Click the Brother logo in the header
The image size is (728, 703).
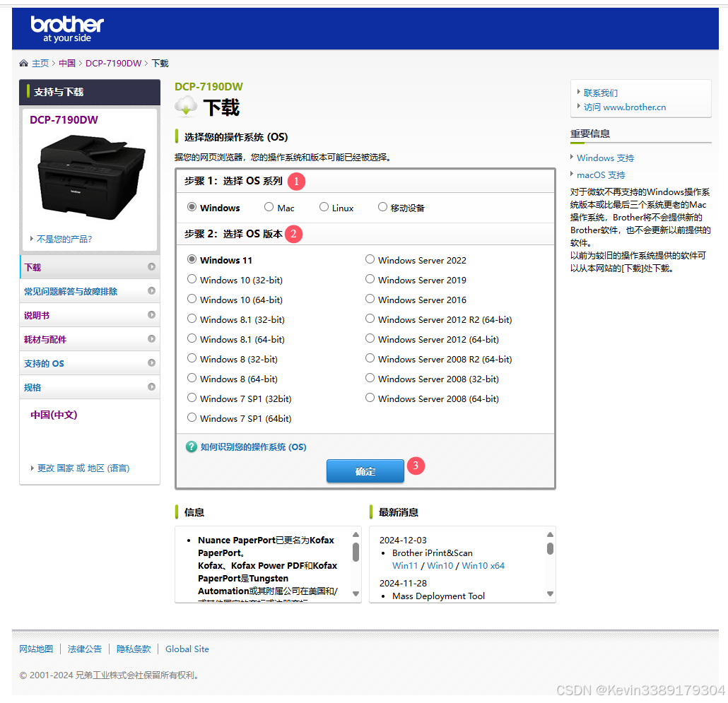(x=67, y=29)
